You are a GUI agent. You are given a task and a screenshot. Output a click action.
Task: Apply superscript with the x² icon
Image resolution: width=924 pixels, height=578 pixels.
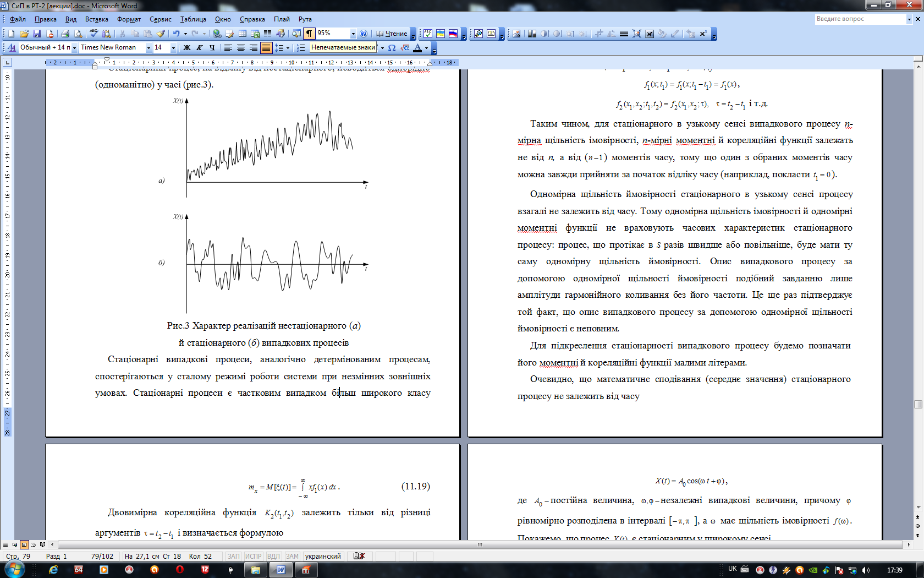click(x=703, y=34)
